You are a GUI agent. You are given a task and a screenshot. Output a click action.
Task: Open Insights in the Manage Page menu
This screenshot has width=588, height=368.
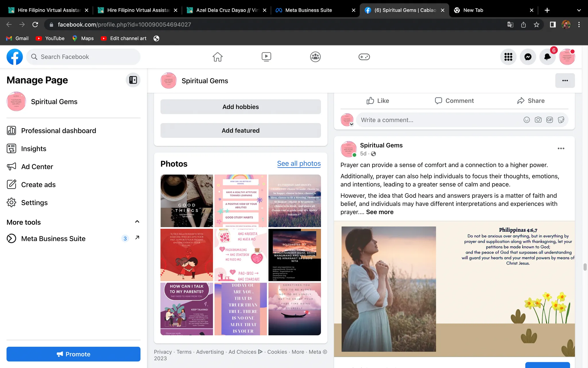coord(34,149)
